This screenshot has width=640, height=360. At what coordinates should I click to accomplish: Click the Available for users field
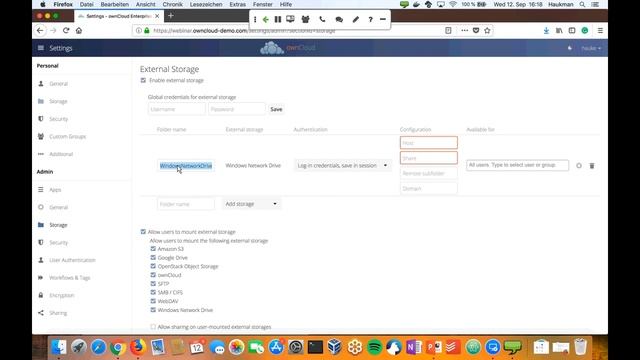(517, 165)
